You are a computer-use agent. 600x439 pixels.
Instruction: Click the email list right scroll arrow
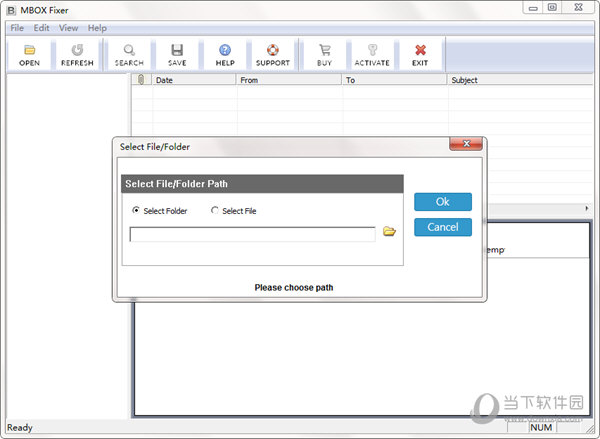[587, 209]
